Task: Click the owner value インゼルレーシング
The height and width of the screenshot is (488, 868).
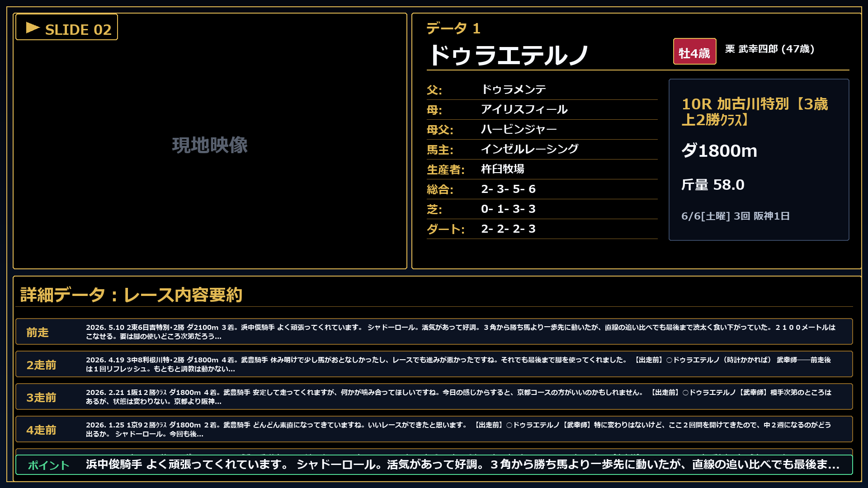Action: 530,149
